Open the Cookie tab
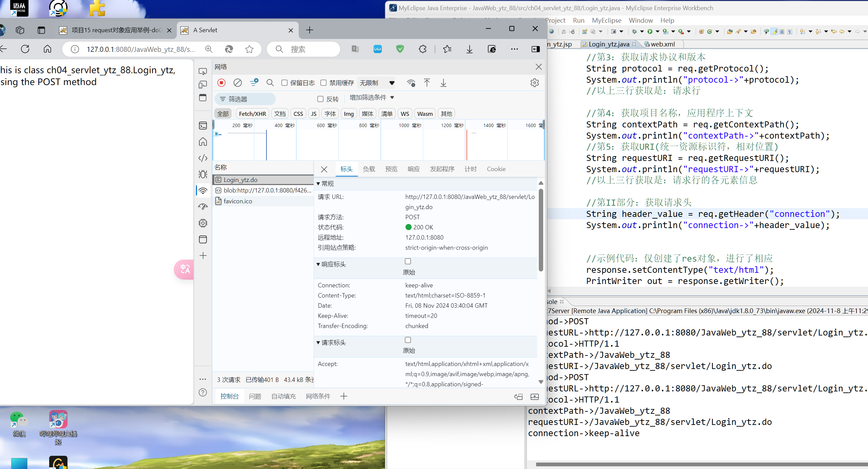 tap(496, 169)
